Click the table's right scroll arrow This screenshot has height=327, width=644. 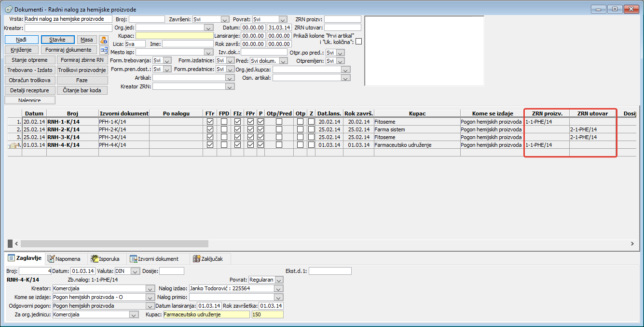click(x=632, y=244)
